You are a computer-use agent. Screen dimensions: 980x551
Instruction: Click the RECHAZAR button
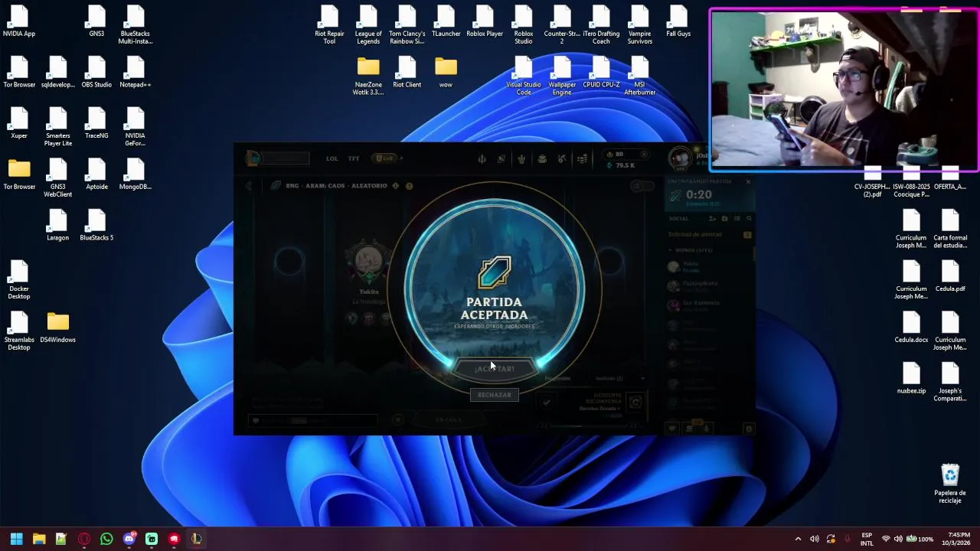494,395
